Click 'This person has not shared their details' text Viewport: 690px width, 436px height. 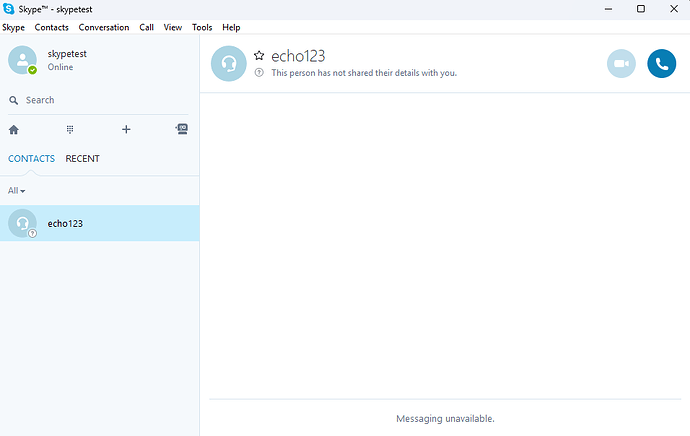364,73
